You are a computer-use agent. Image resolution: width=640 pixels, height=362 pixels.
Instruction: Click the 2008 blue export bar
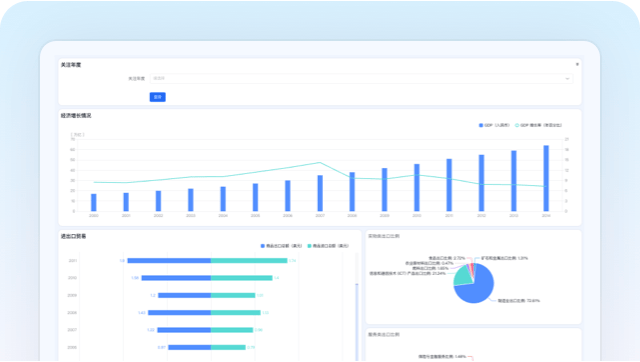(x=180, y=313)
